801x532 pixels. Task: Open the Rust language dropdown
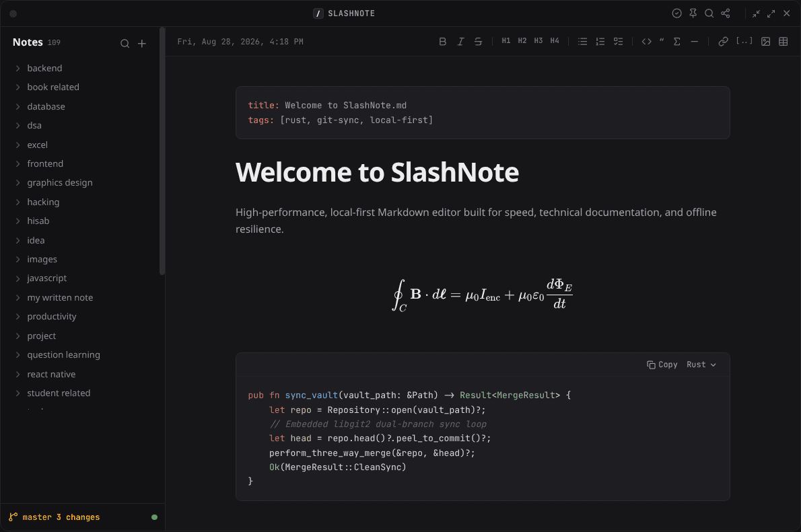(701, 365)
